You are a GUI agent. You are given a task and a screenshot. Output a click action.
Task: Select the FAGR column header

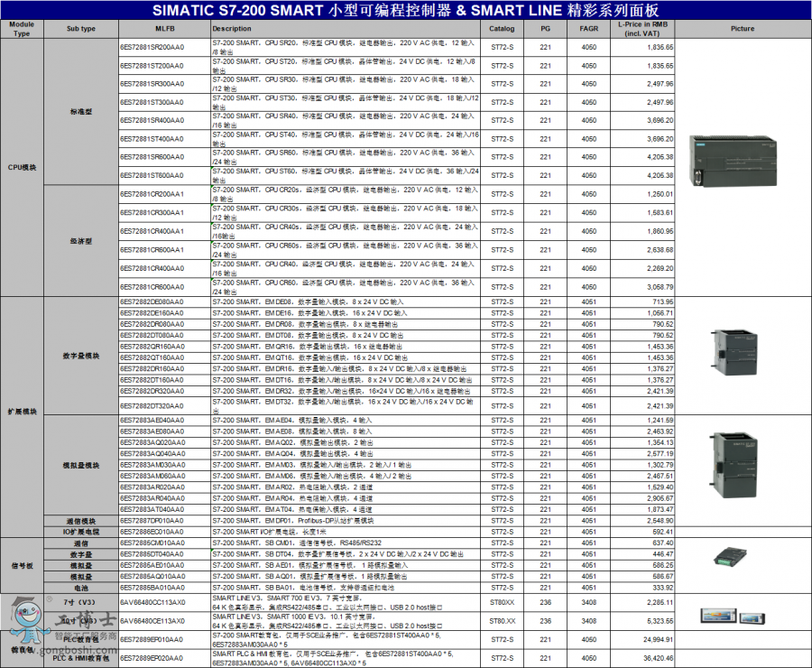588,29
